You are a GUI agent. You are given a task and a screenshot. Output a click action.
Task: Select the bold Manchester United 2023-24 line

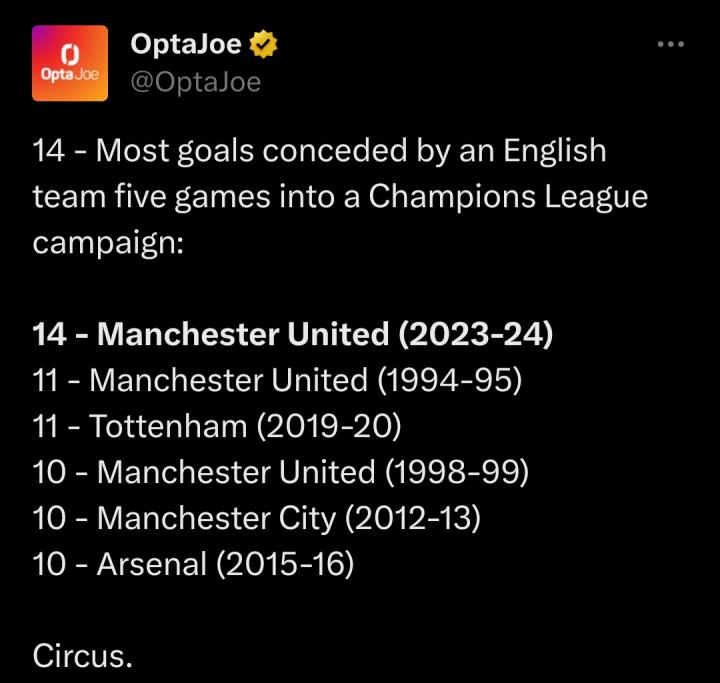pyautogui.click(x=293, y=335)
